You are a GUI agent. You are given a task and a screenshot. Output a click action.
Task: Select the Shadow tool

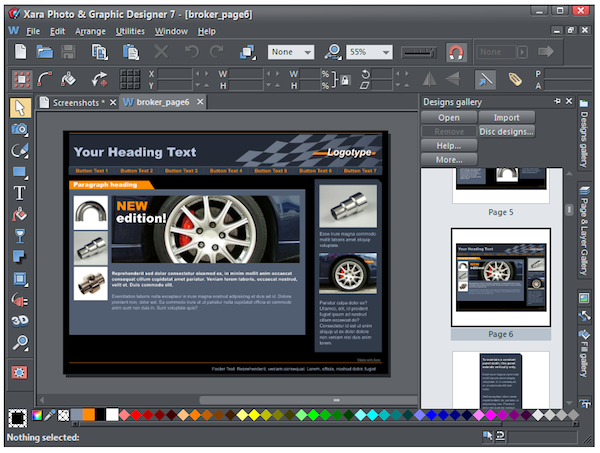coord(20,257)
